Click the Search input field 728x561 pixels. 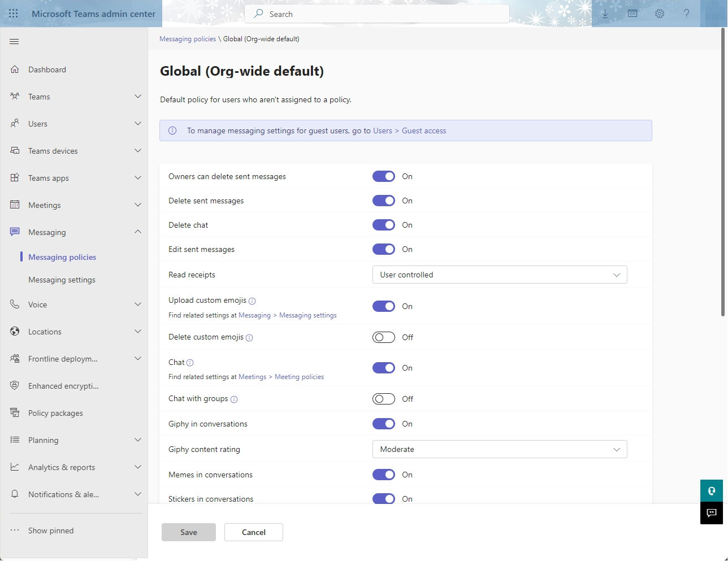click(377, 14)
